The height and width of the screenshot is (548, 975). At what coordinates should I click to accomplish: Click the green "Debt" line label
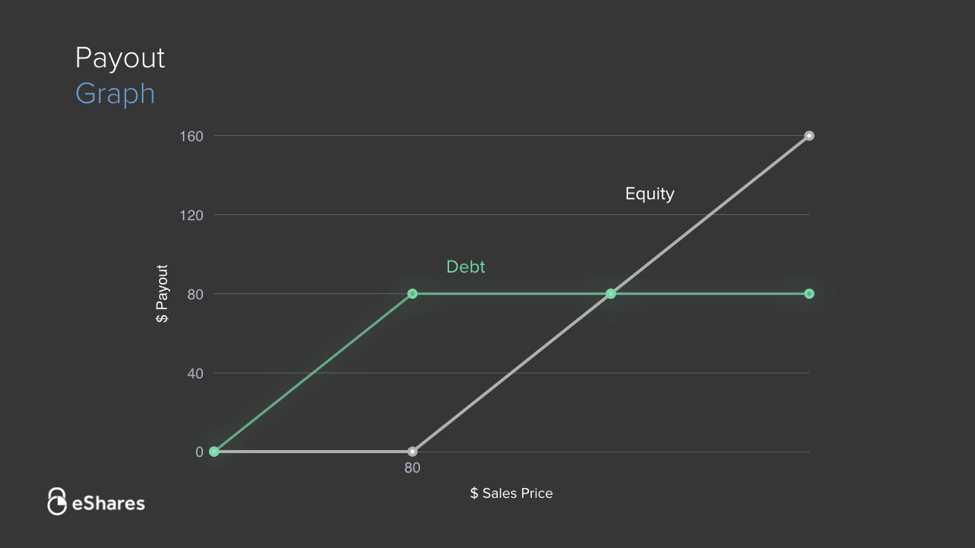click(x=465, y=267)
